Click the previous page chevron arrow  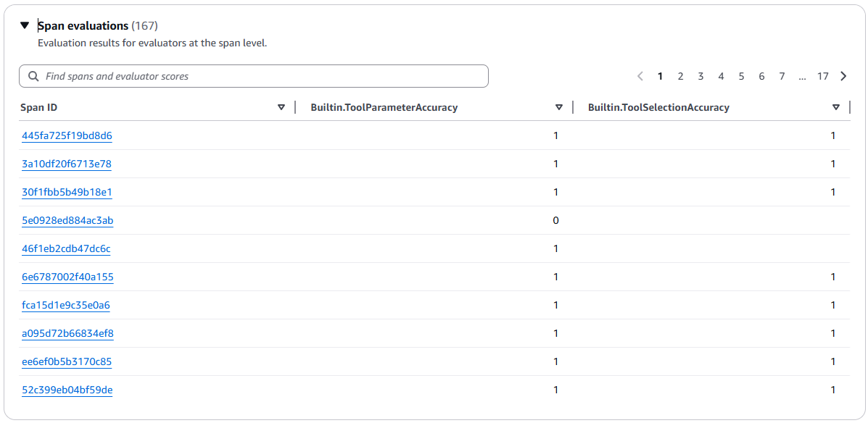pyautogui.click(x=640, y=75)
